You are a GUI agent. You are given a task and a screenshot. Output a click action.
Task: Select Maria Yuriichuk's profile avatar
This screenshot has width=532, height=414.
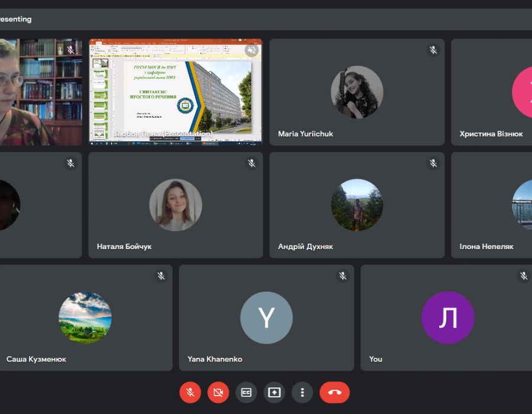pos(357,92)
